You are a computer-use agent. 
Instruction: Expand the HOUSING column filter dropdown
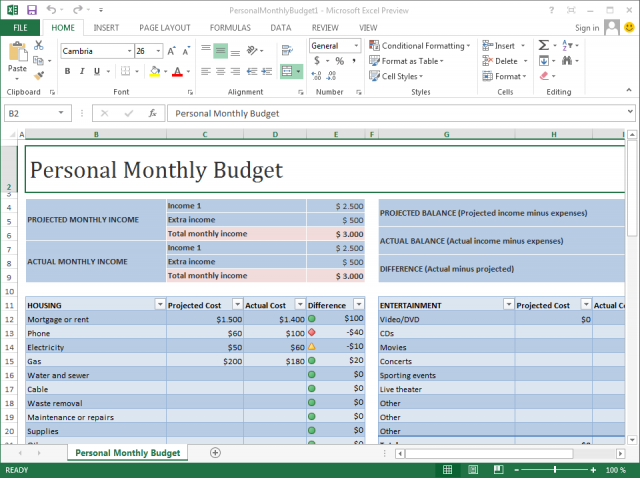click(x=159, y=305)
